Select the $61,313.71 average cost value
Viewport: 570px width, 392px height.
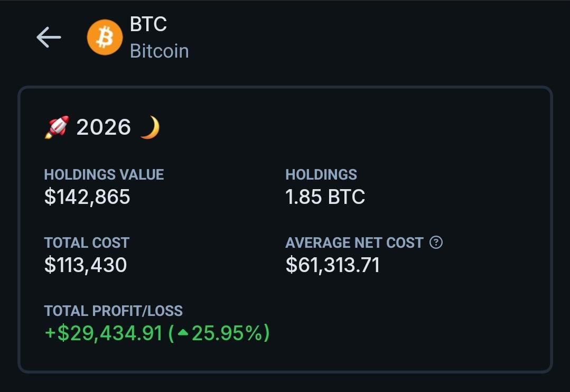[332, 265]
